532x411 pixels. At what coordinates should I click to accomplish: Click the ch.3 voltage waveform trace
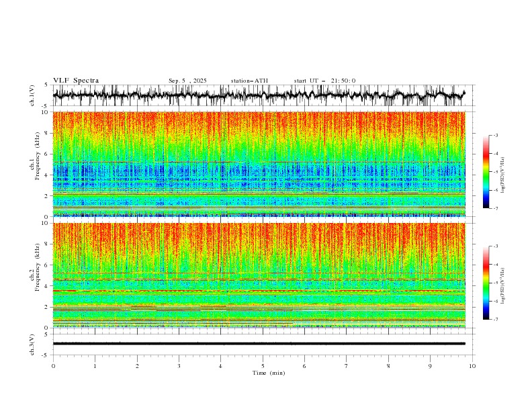coord(259,344)
